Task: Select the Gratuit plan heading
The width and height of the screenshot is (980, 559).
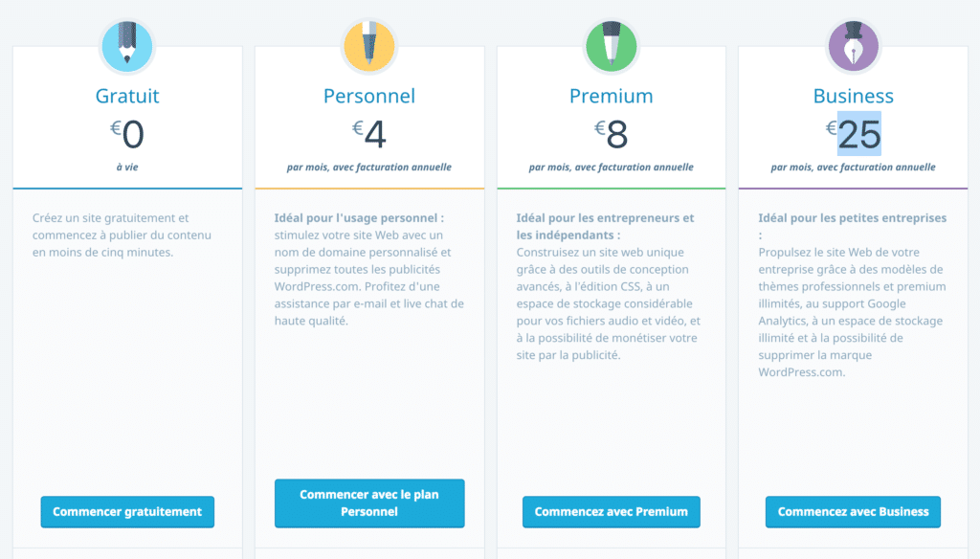Action: [127, 96]
